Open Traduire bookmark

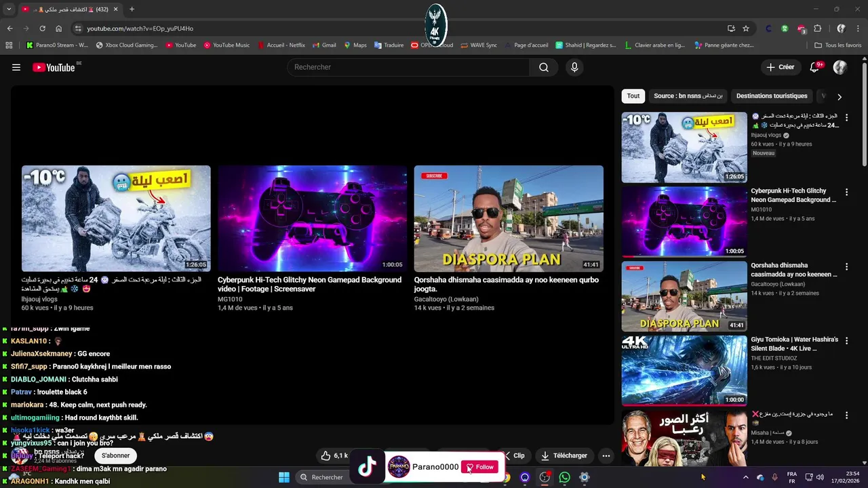click(x=389, y=45)
